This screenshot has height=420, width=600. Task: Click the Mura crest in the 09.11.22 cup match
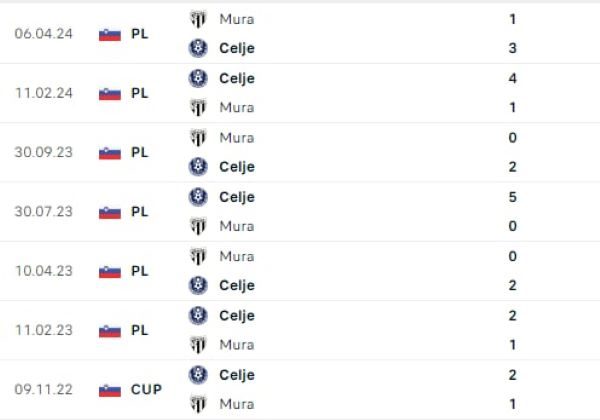198,404
